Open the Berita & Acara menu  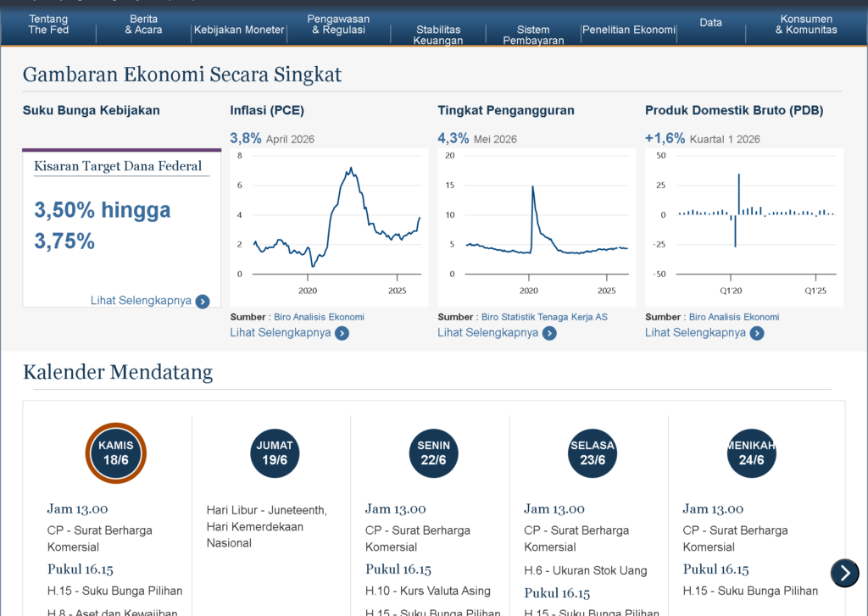click(143, 25)
